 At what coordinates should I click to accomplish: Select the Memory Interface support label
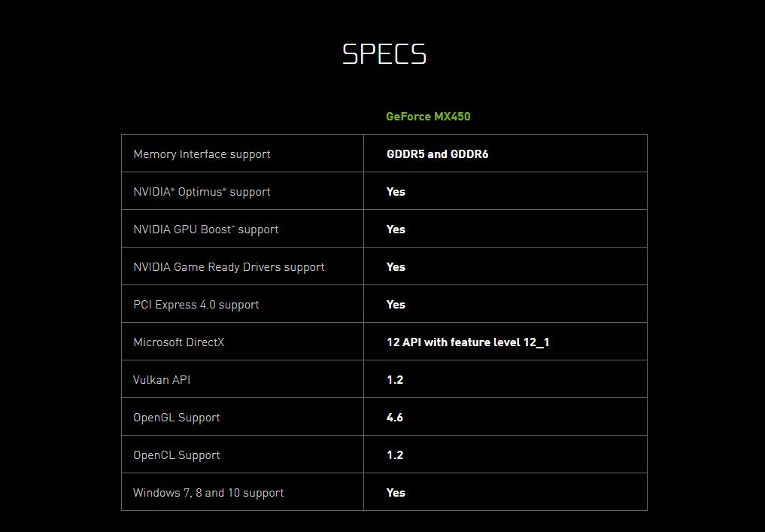coord(202,154)
